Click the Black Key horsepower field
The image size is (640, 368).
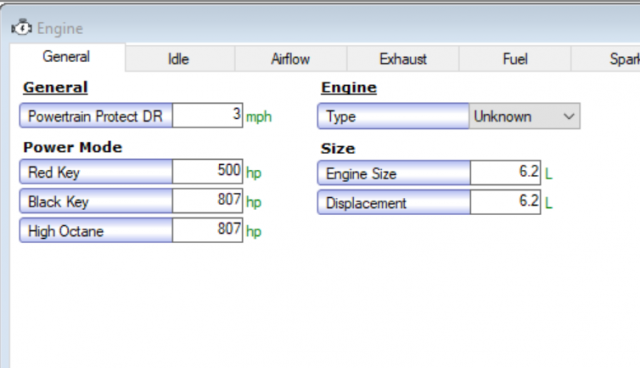207,201
